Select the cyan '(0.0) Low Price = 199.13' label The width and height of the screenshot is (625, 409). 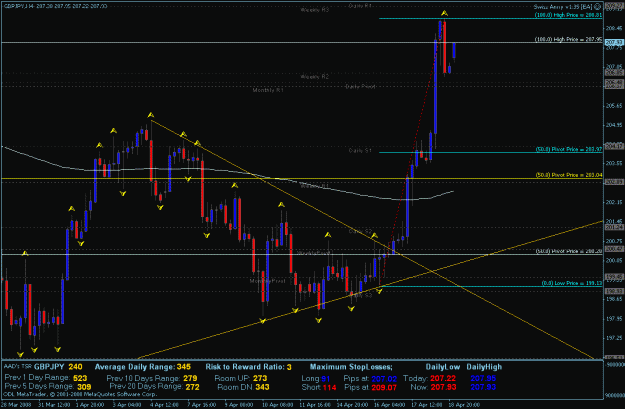(572, 283)
